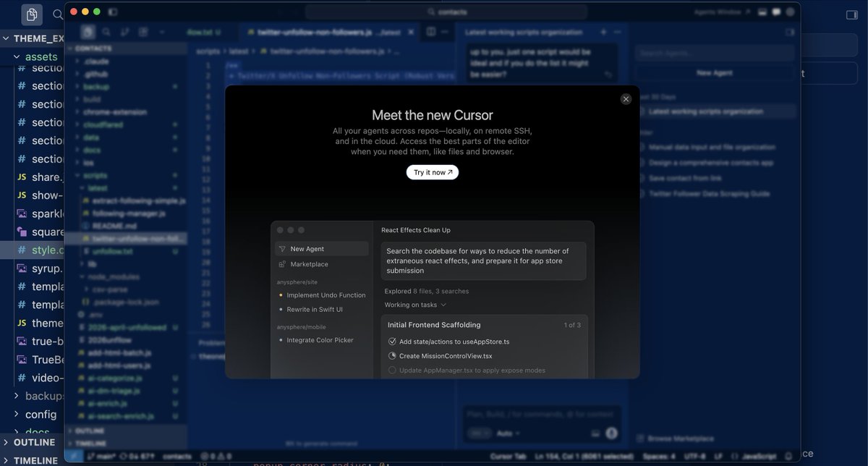Open the chat panel more options ellipsis
The image size is (868, 466).
618,33
